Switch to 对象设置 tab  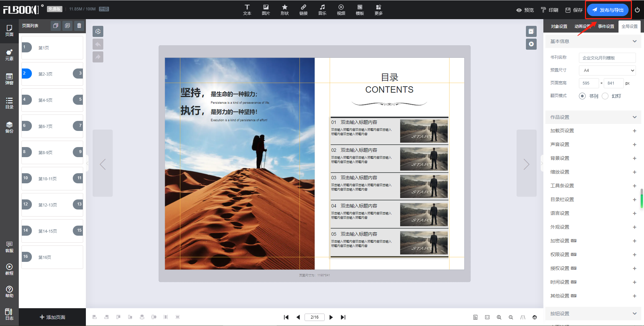coord(559,27)
